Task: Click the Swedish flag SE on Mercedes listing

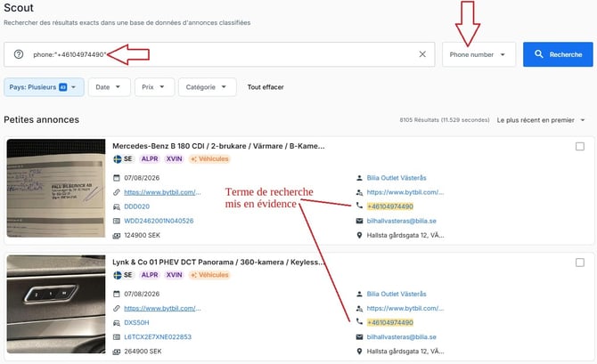Action: 123,159
